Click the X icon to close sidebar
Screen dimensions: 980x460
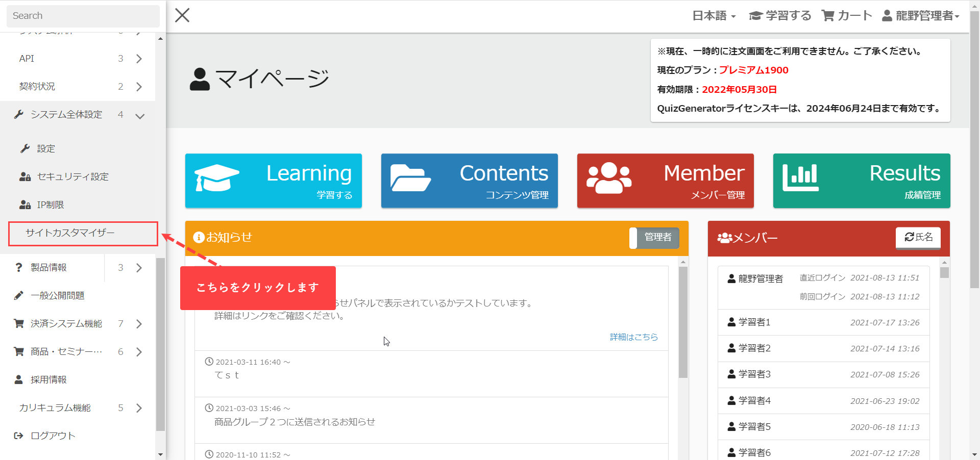pos(182,15)
